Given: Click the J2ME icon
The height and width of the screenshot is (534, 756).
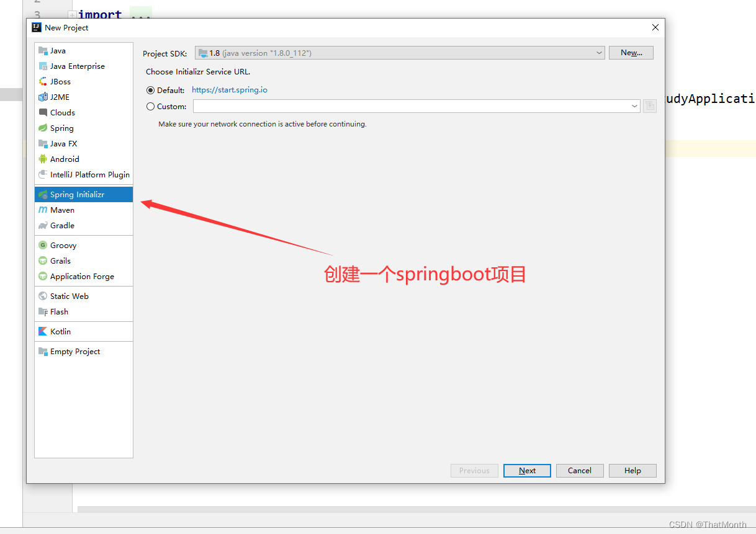Looking at the screenshot, I should [43, 97].
